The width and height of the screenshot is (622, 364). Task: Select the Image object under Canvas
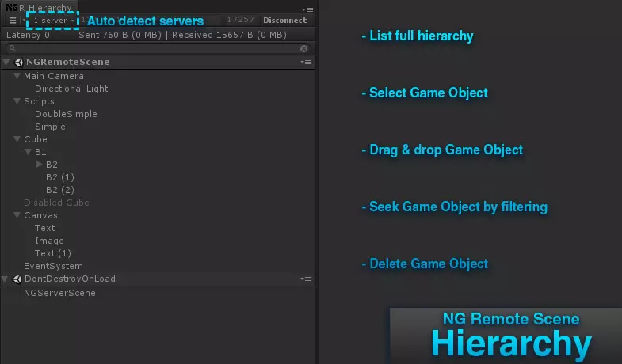[49, 241]
